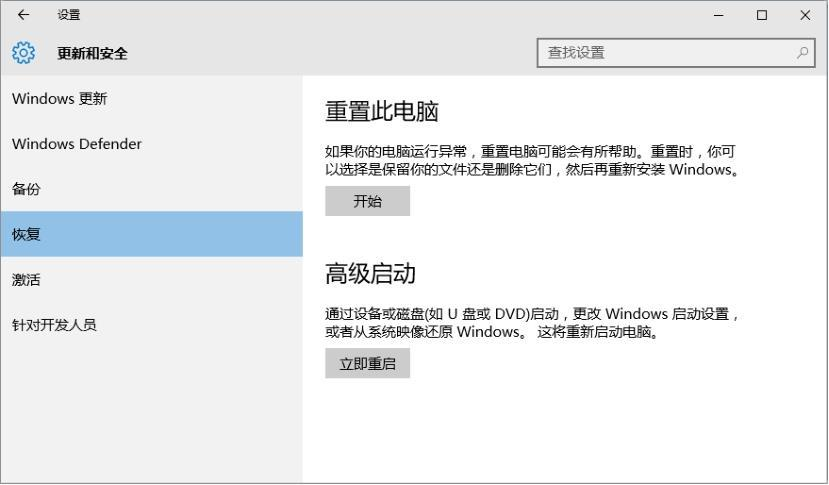Open 激活 settings page
Screen dimensions: 829x485
[x=151, y=279]
